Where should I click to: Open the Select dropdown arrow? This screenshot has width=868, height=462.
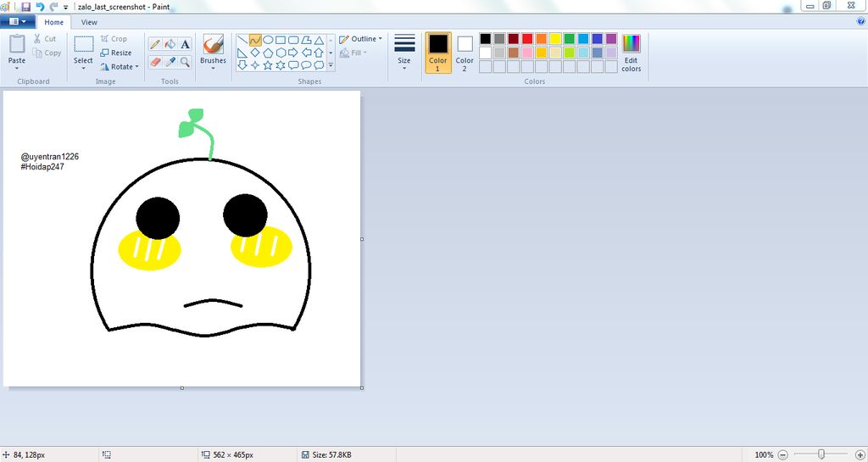click(83, 69)
